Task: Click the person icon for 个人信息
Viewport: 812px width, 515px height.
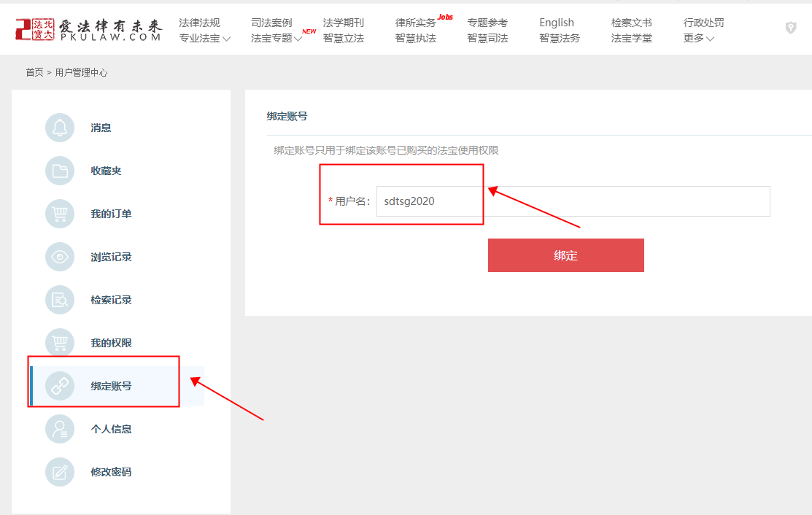Action: 60,429
